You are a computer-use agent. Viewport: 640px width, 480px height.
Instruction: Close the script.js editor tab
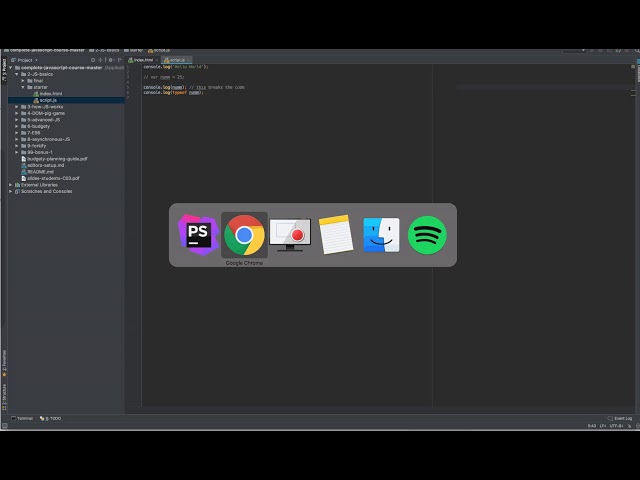(188, 60)
